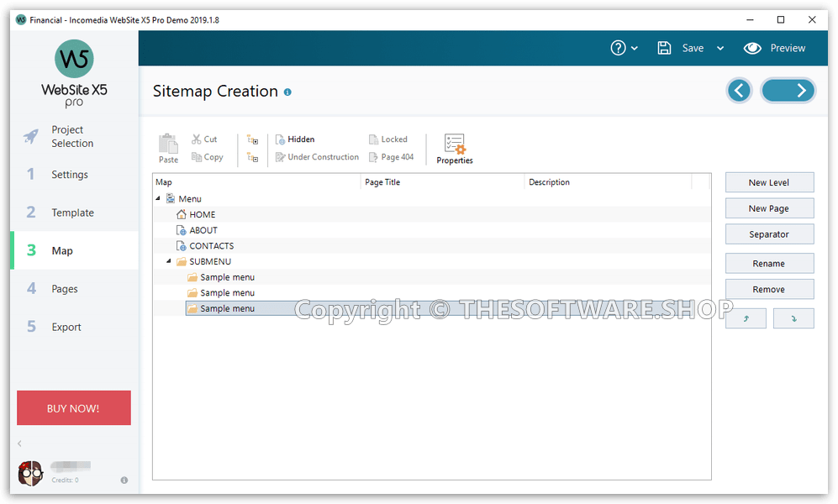This screenshot has height=504, width=838.
Task: Click the Separator button
Action: click(x=769, y=234)
